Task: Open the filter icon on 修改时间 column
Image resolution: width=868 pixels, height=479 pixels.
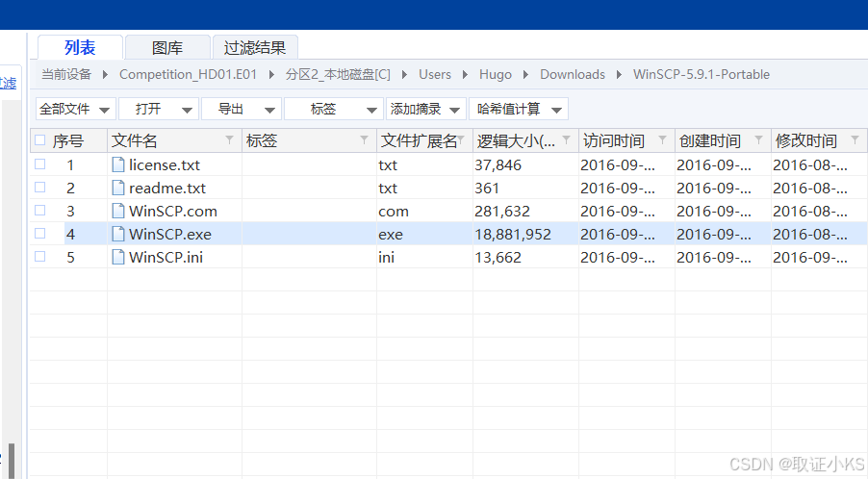Action: pyautogui.click(x=855, y=139)
